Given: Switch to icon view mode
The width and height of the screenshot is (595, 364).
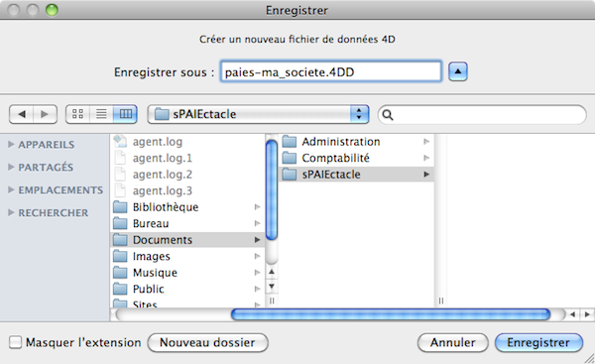Looking at the screenshot, I should [77, 114].
